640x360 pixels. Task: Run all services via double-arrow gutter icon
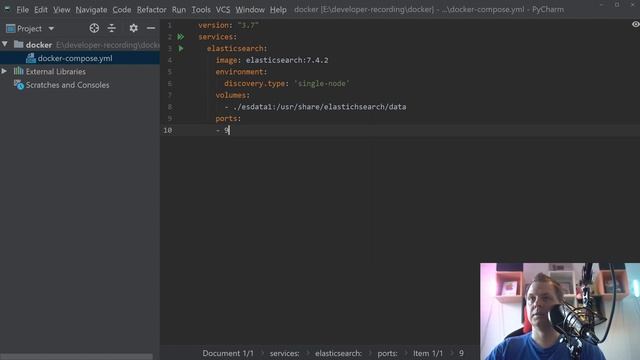click(x=181, y=37)
